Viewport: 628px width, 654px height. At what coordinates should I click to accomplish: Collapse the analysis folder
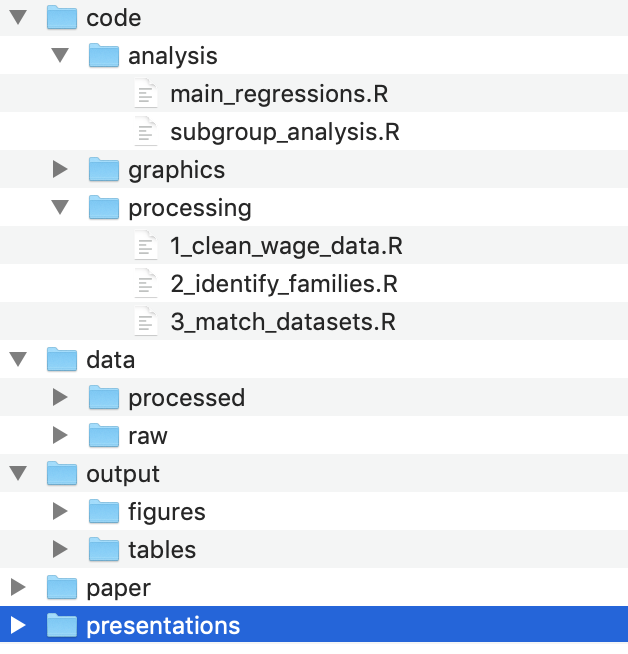point(60,56)
